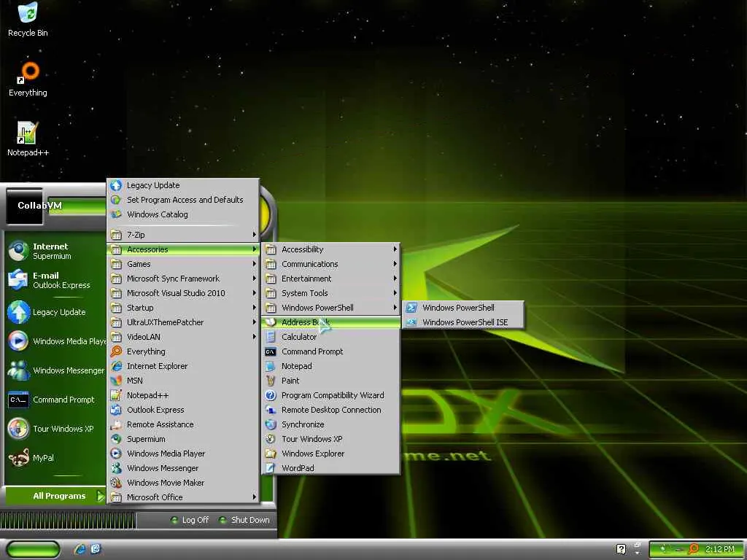Click the second quick launch icon beside Internet Explorer
The height and width of the screenshot is (560, 747).
pos(96,549)
